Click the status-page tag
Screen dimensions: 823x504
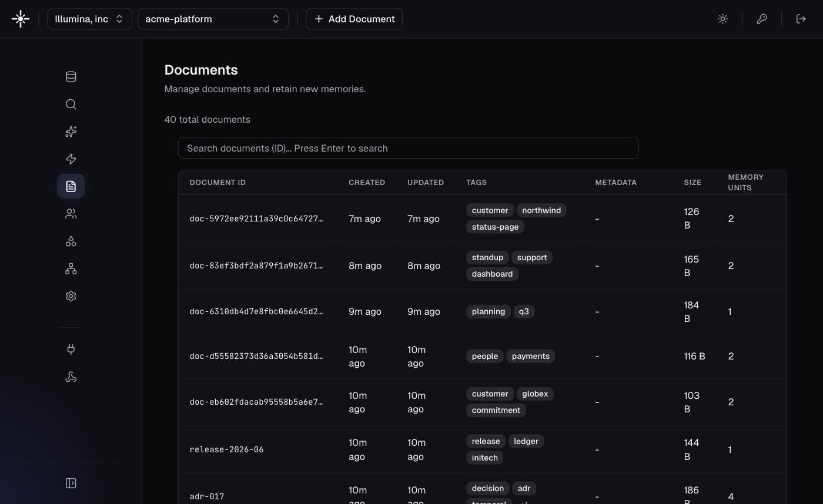point(495,227)
